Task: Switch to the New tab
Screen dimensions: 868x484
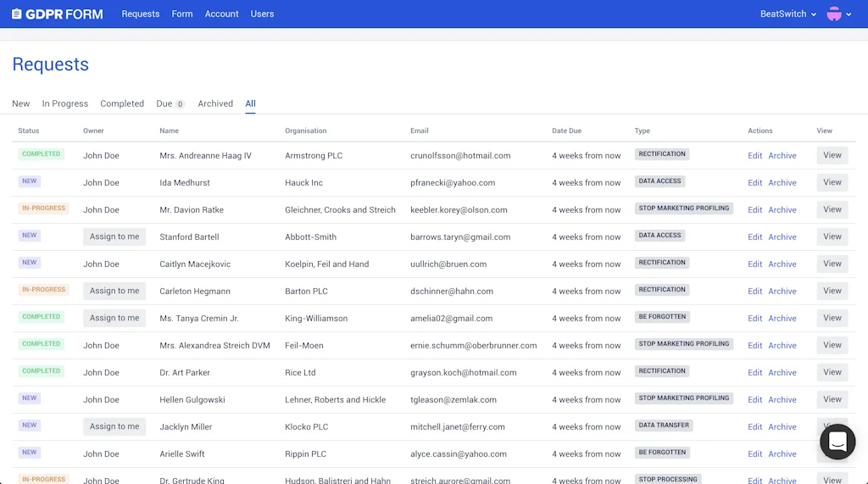Action: coord(21,103)
